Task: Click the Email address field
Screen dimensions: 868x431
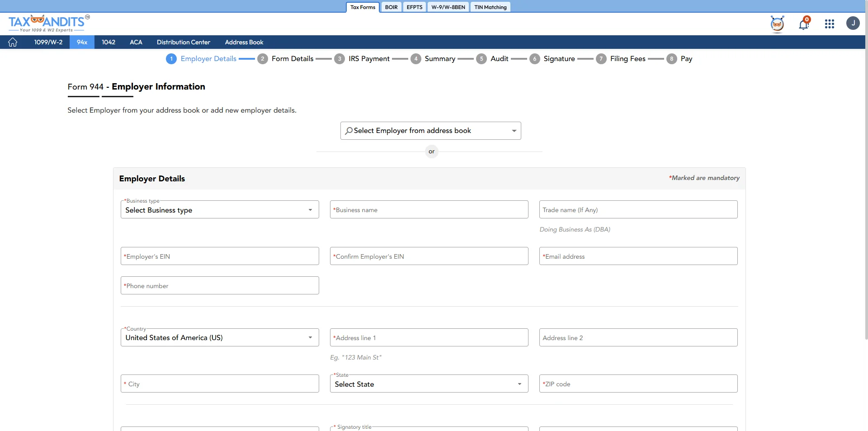Action: [638, 256]
